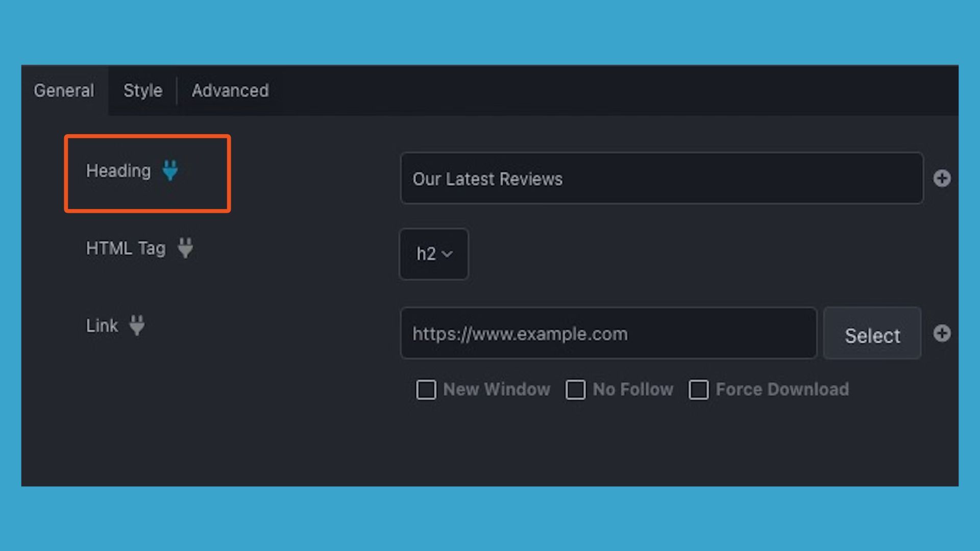
Task: Click the link URL input field
Action: pyautogui.click(x=608, y=334)
